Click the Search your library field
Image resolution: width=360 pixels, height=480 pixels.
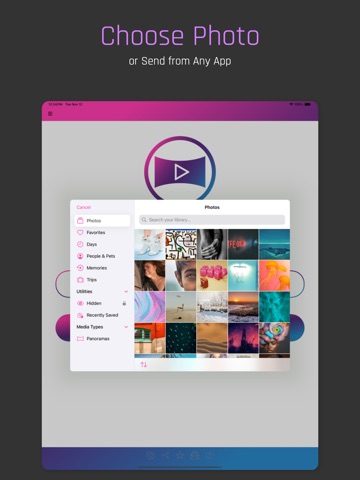pyautogui.click(x=212, y=220)
